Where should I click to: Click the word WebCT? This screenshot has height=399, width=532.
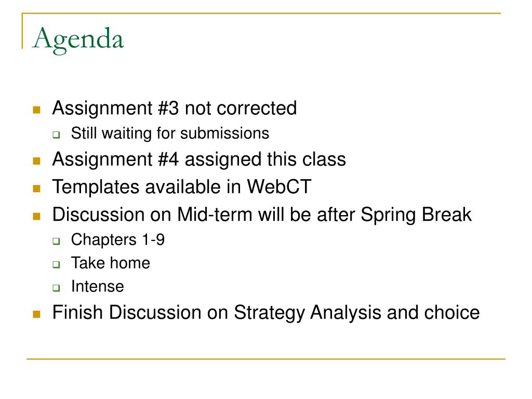(x=279, y=187)
